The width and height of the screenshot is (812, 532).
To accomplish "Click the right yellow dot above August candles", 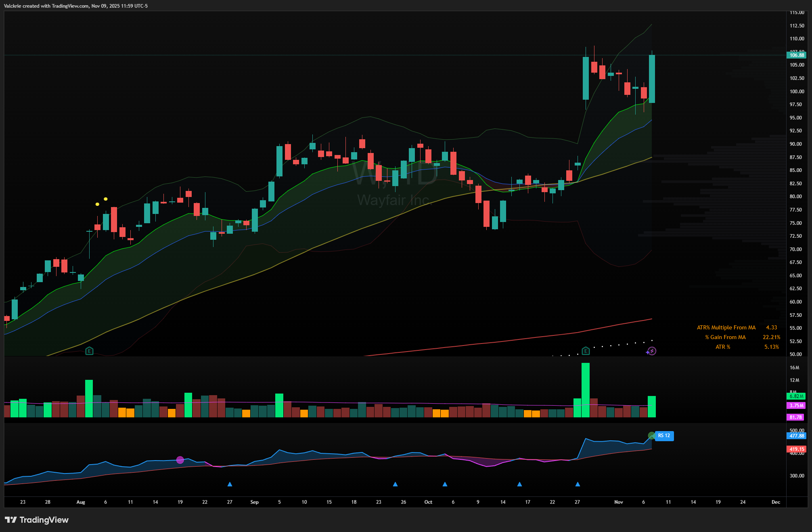I will [106, 199].
